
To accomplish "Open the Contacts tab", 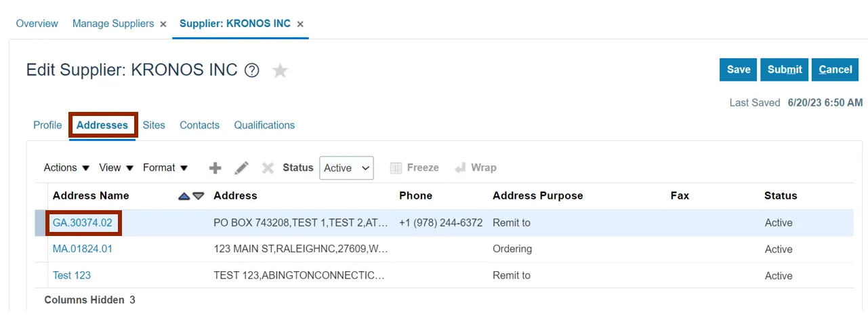I will [199, 125].
